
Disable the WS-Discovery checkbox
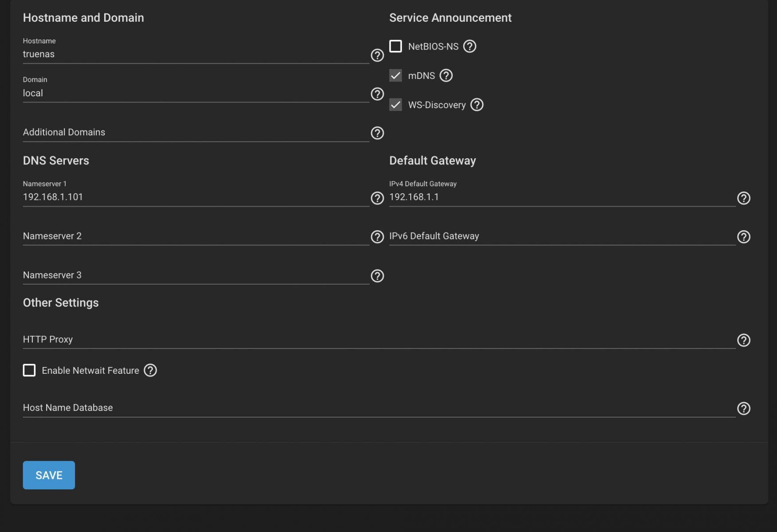tap(396, 105)
